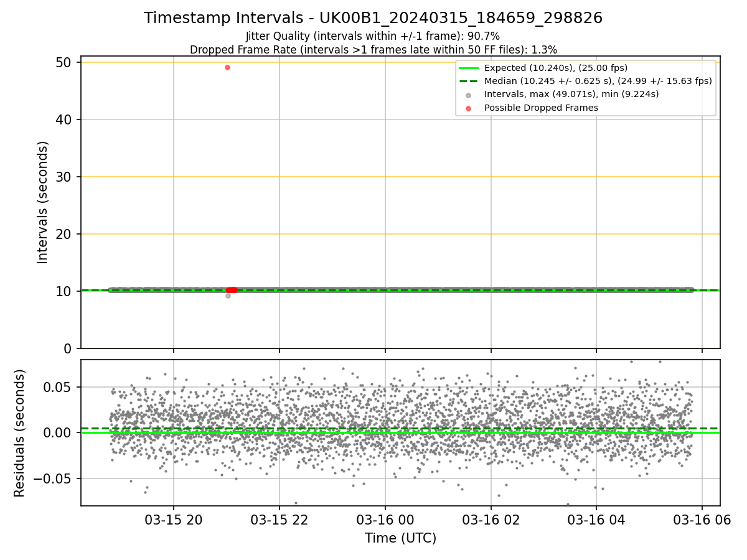Click the x-axis tick label "03-16 02"
Image resolution: width=747 pixels, height=560 pixels.
click(491, 519)
